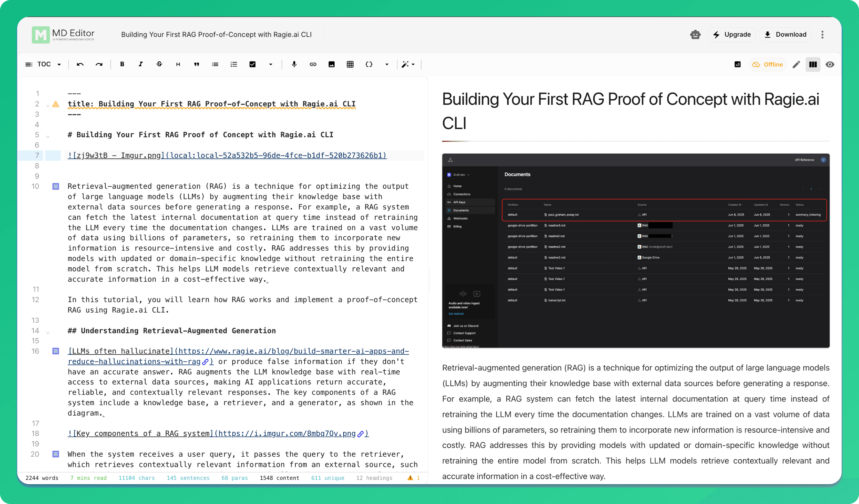Screen dimensions: 859x504
Task: Click the 1548 content status entry
Action: [280, 478]
